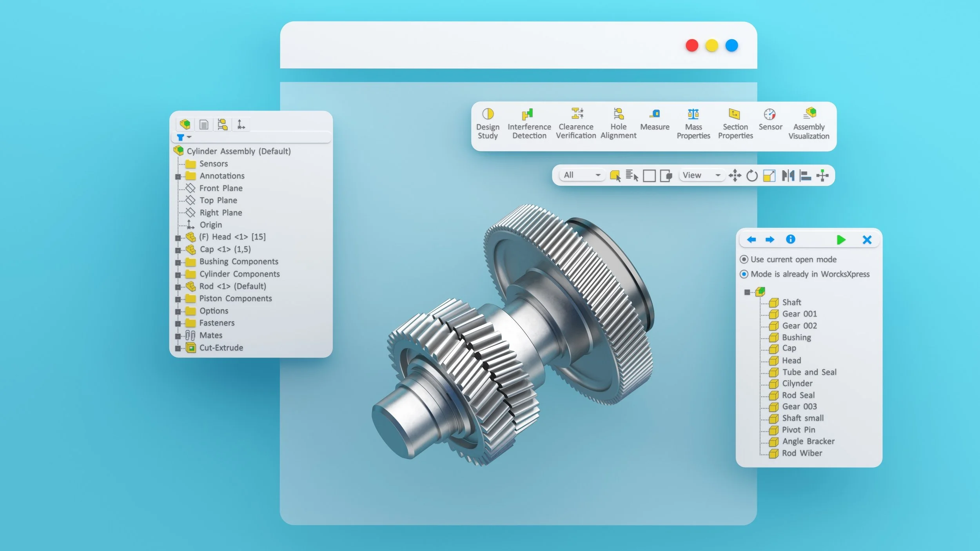
Task: Select the Measure tool
Action: tap(655, 114)
